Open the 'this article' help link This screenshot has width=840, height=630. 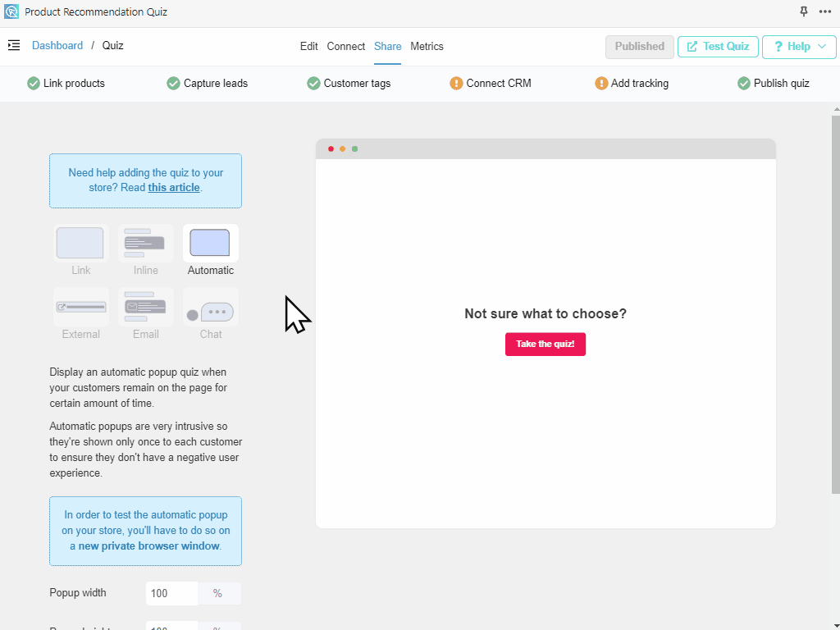(x=174, y=188)
